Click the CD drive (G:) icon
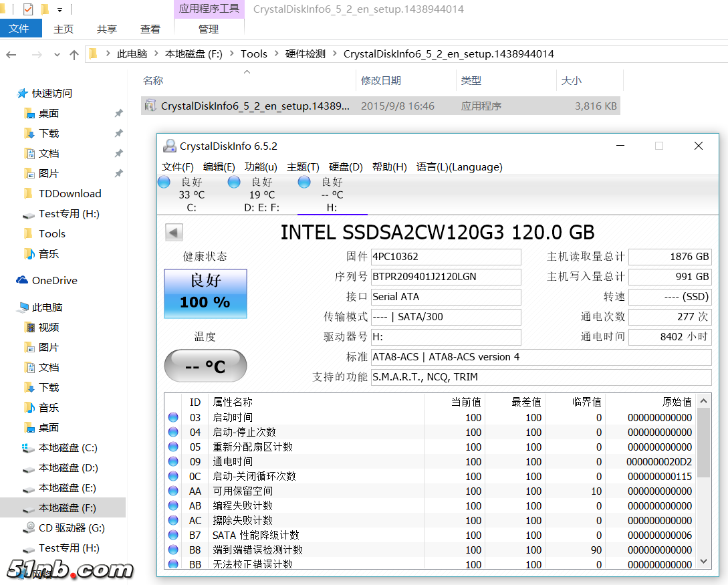 (29, 528)
